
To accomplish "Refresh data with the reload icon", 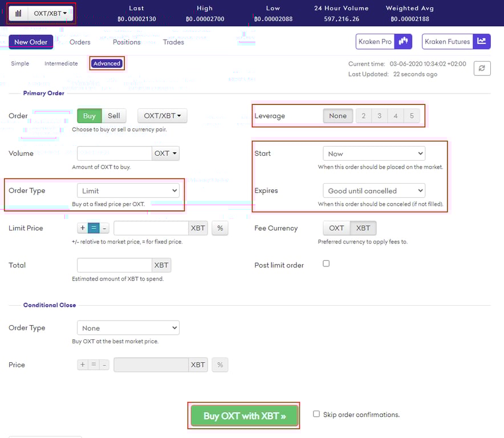I will [x=482, y=68].
